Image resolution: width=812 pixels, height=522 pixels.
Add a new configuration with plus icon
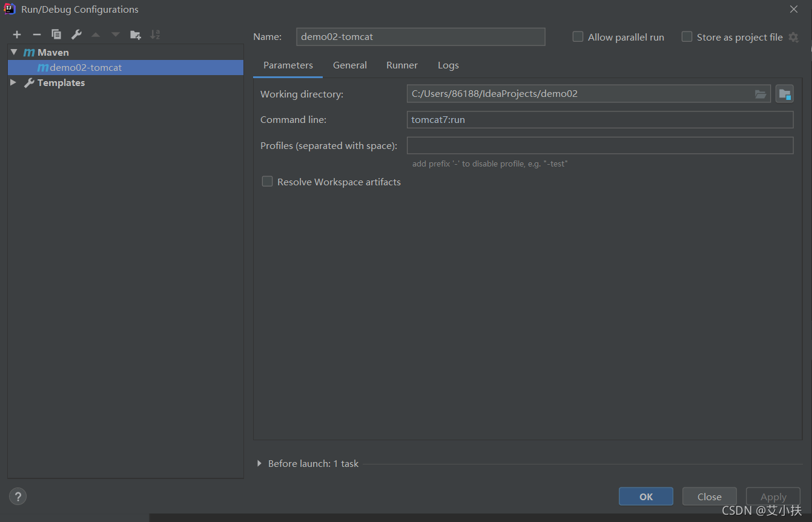[17, 35]
